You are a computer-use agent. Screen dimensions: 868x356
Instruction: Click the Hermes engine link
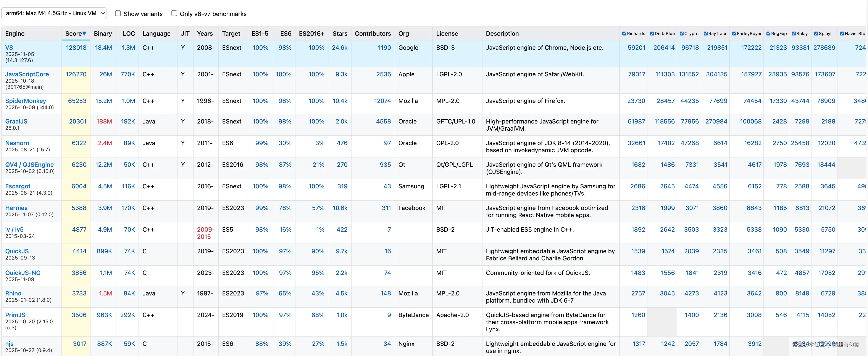pyautogui.click(x=16, y=208)
